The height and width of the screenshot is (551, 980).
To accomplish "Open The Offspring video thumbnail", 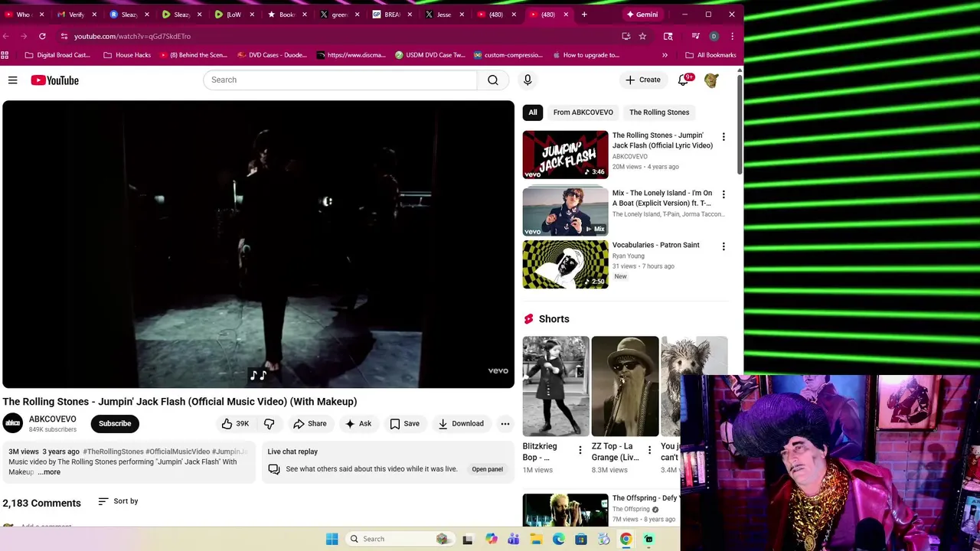I will [x=565, y=510].
